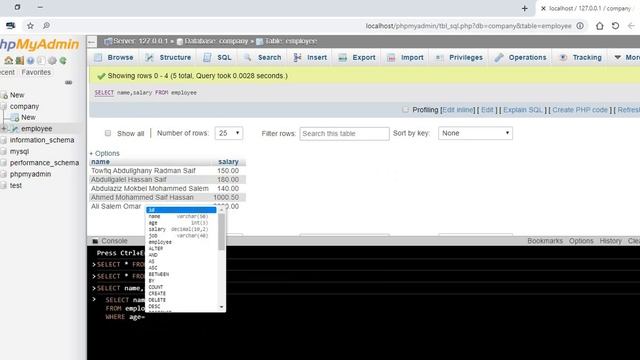Go back with browser arrow icon

click(631, 26)
